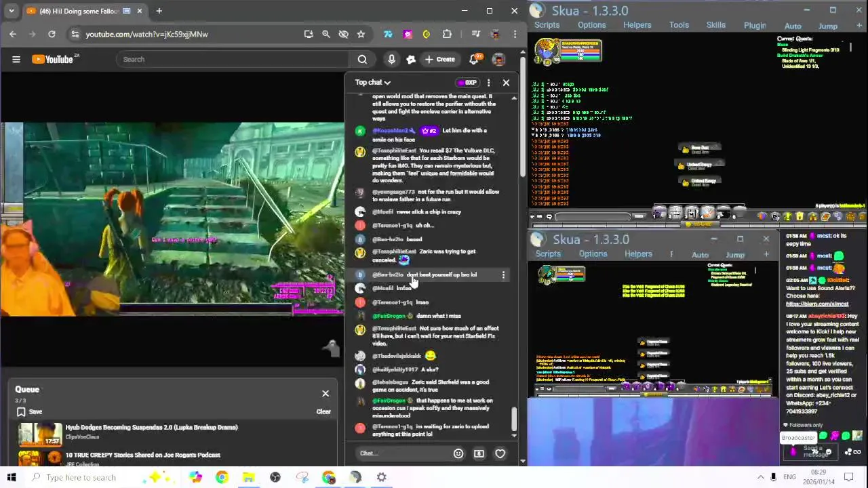Screen dimensions: 868x488
Task: Close the Queue panel
Action: coord(325,393)
